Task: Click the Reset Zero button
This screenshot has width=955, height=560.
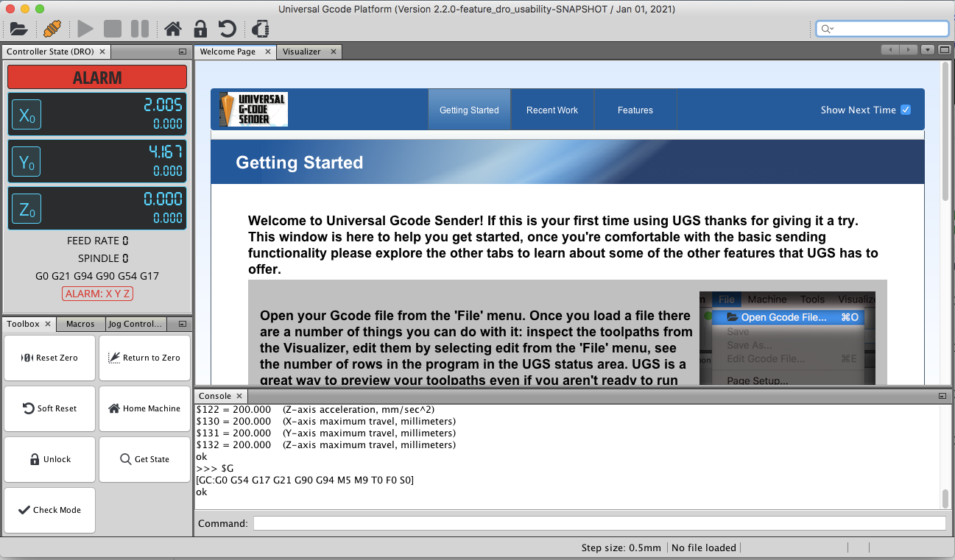Action: click(x=50, y=358)
